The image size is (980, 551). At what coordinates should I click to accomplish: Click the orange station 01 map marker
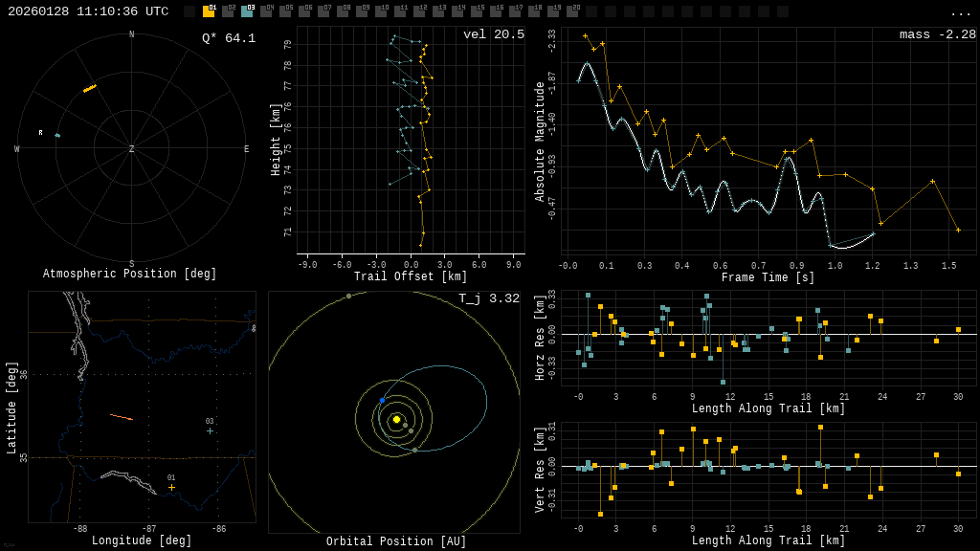[x=172, y=487]
